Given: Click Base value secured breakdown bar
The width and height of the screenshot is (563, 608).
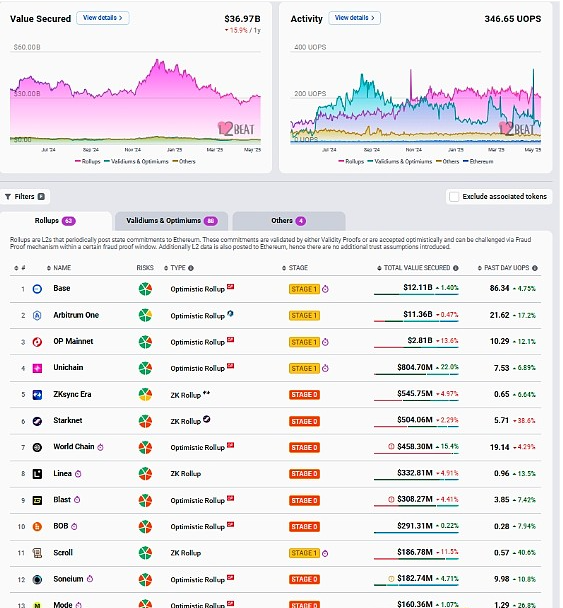Looking at the screenshot, I should tap(416, 295).
